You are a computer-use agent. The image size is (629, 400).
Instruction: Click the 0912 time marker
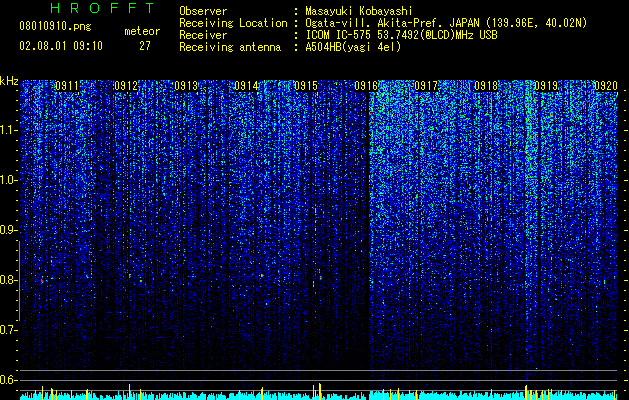(126, 86)
